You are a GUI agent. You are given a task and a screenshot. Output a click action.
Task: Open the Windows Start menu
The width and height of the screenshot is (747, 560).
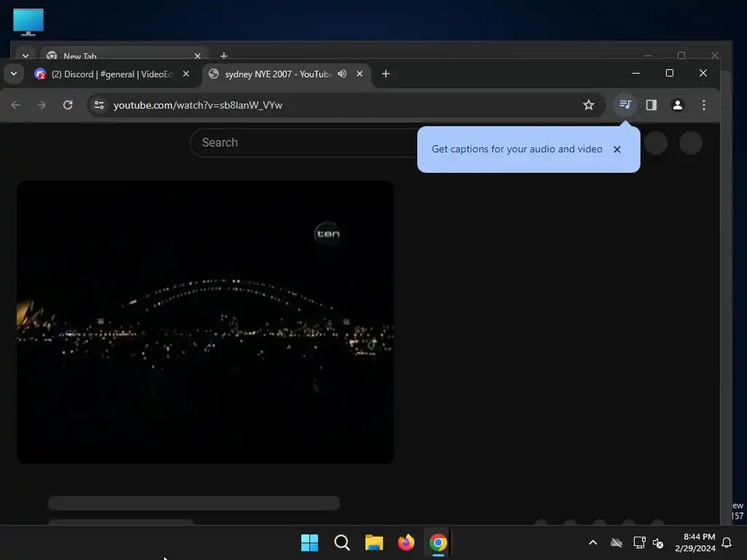pos(309,542)
